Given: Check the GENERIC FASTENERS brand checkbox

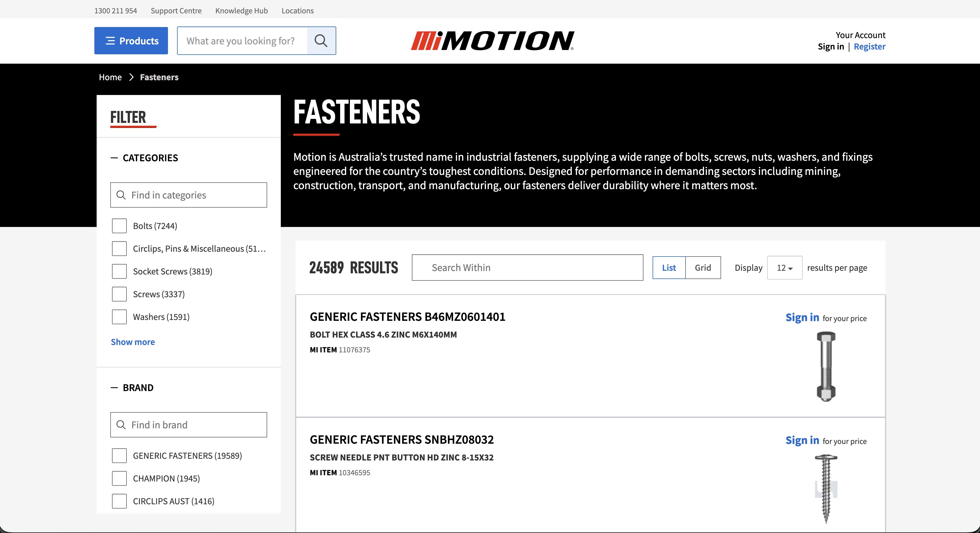Looking at the screenshot, I should coord(119,456).
